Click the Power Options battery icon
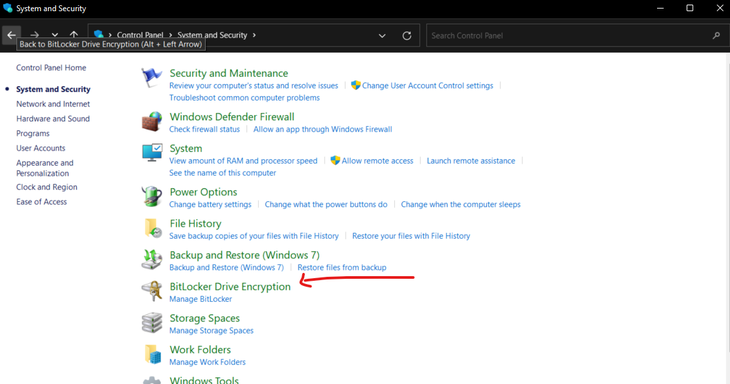Screen dimensions: 730x384 click(x=152, y=196)
